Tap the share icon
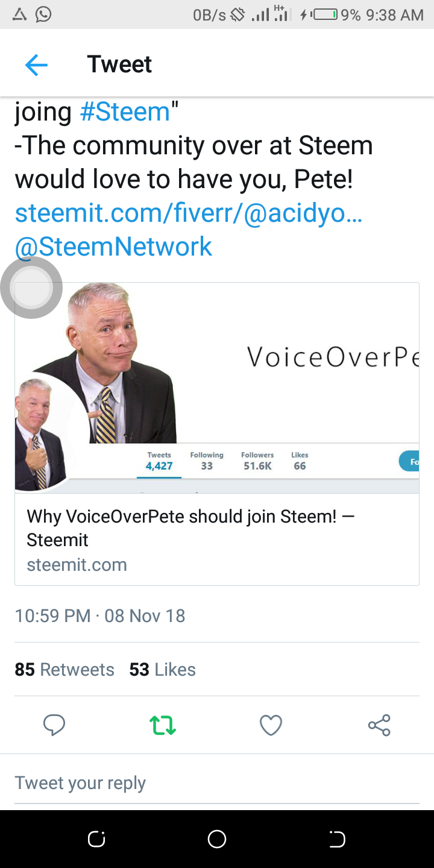Screen dimensions: 434x868 pos(379,725)
